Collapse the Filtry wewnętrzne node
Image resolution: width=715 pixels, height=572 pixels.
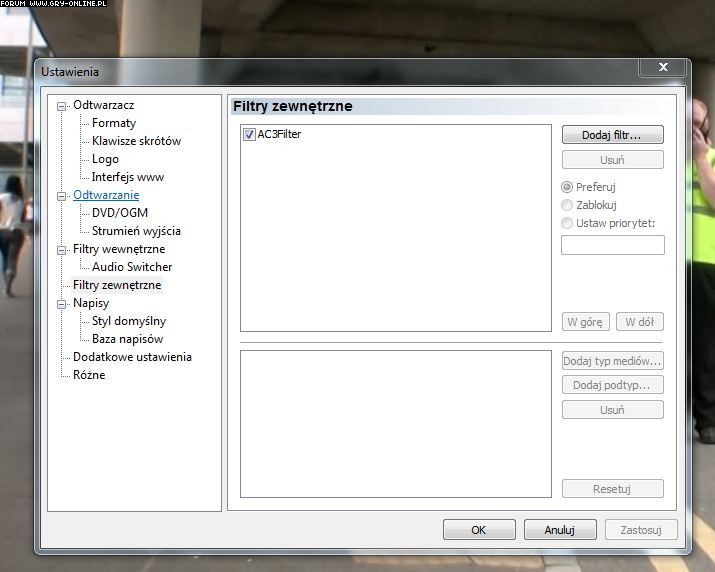pyautogui.click(x=61, y=250)
